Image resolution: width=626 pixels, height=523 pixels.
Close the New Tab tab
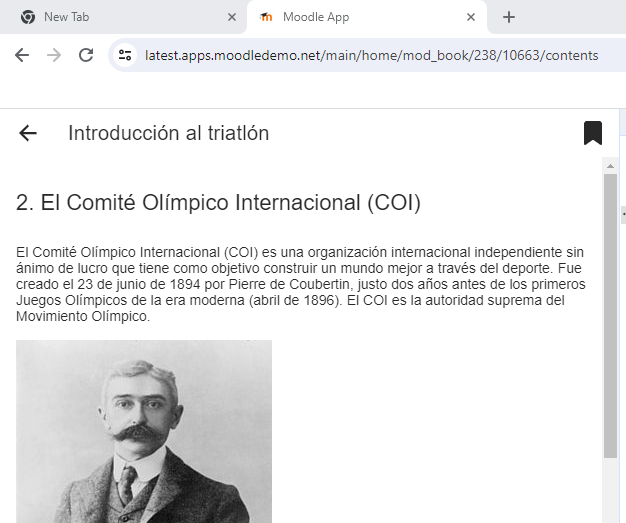pos(232,17)
